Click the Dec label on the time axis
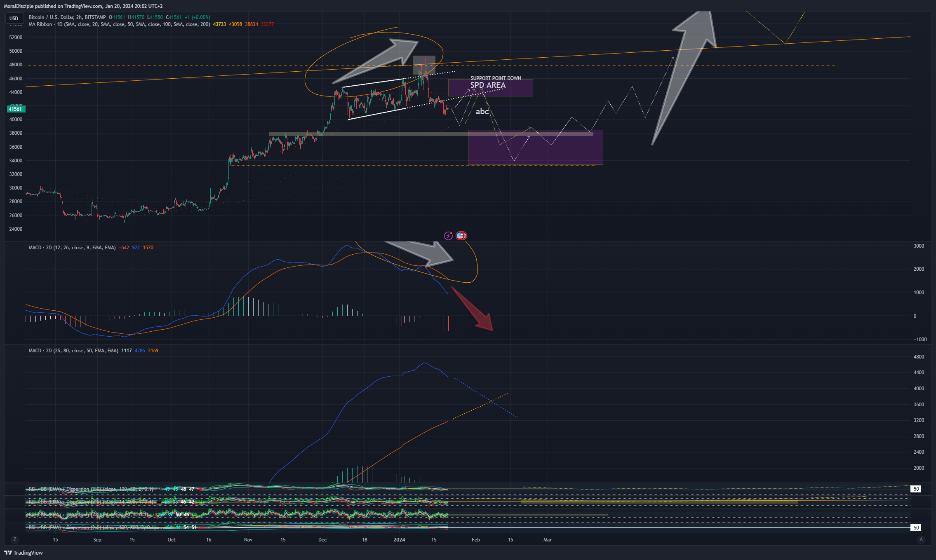This screenshot has width=936, height=560. (322, 540)
